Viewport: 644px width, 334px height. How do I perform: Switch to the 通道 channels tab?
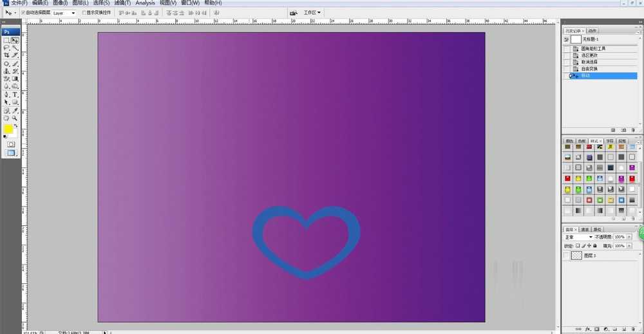click(585, 229)
